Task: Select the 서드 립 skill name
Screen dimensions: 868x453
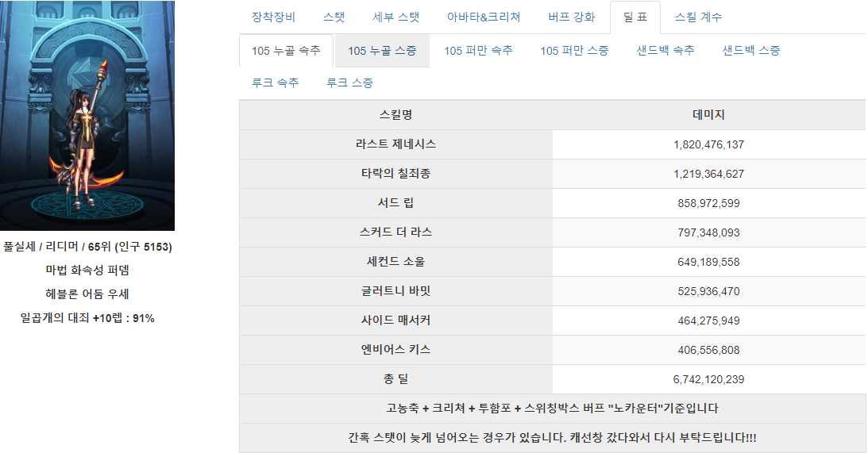Action: pyautogui.click(x=395, y=203)
